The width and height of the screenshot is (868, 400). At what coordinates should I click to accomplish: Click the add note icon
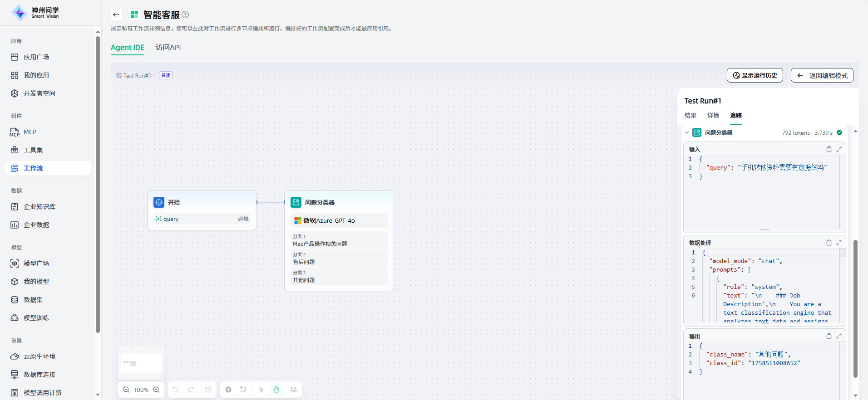[x=243, y=390]
